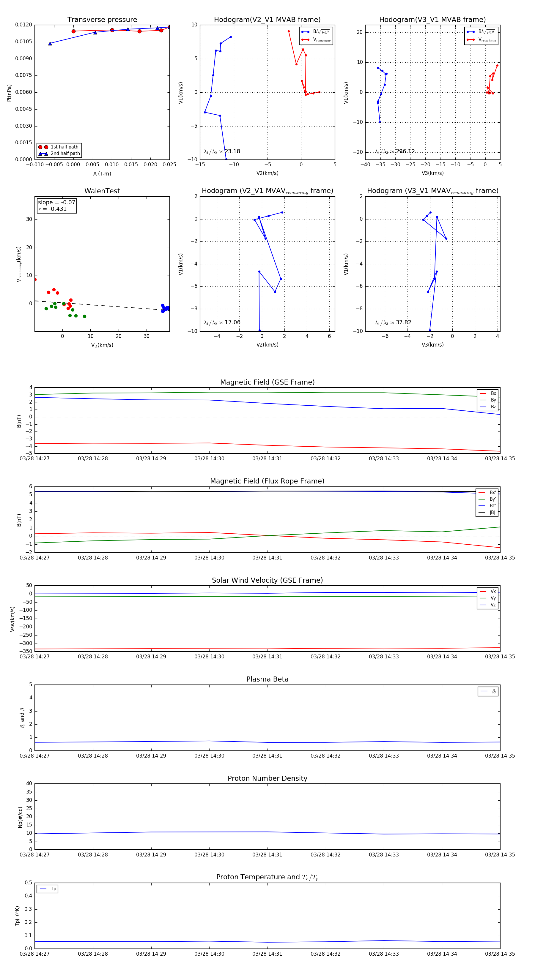Select 'Vz' in the velocity legend
The height and width of the screenshot is (980, 535).
pyautogui.click(x=488, y=605)
